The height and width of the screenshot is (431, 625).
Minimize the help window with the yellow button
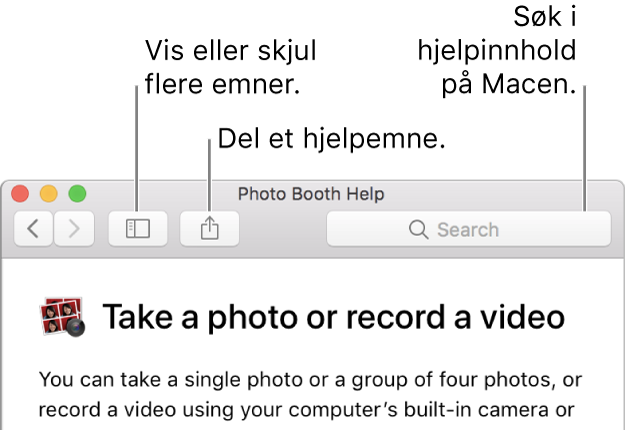(x=49, y=194)
